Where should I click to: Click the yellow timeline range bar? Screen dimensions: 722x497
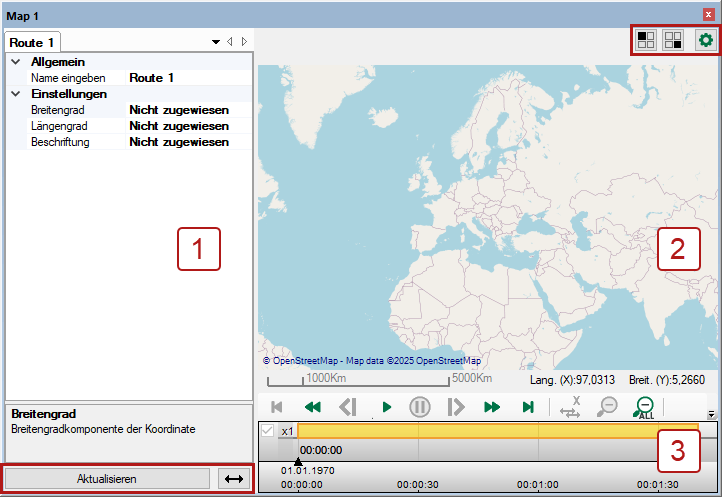[498, 431]
